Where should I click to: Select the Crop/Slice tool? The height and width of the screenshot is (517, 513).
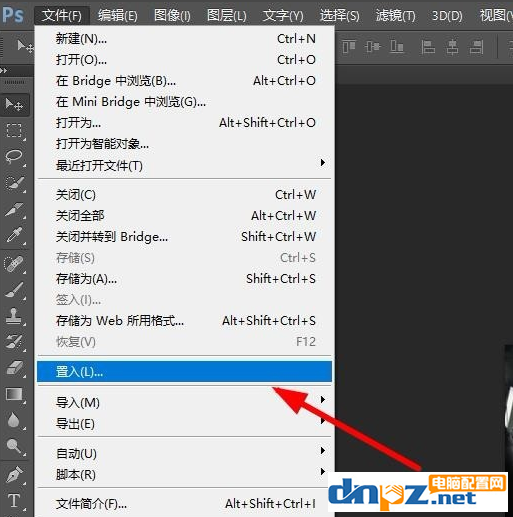point(14,210)
